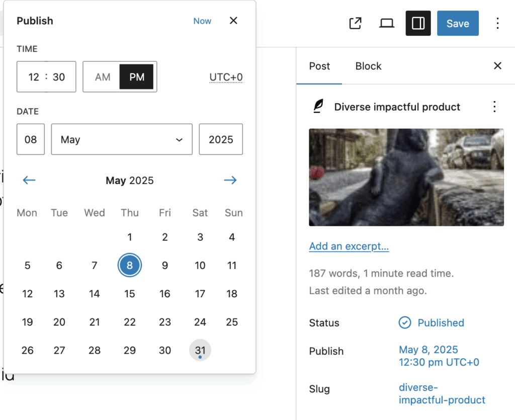Select the PM time period
This screenshot has height=420, width=515.
(136, 76)
